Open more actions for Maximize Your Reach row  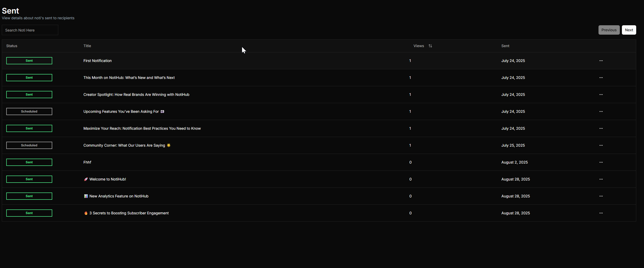tap(601, 128)
